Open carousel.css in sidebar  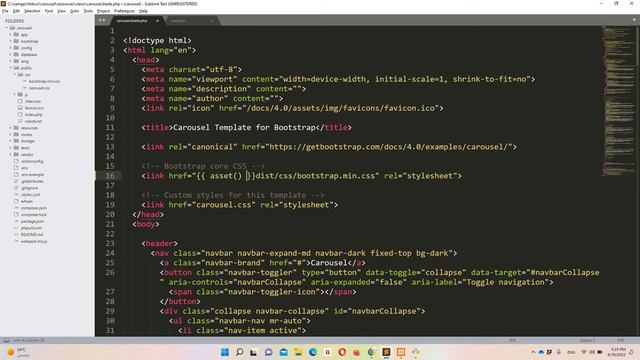tap(39, 88)
